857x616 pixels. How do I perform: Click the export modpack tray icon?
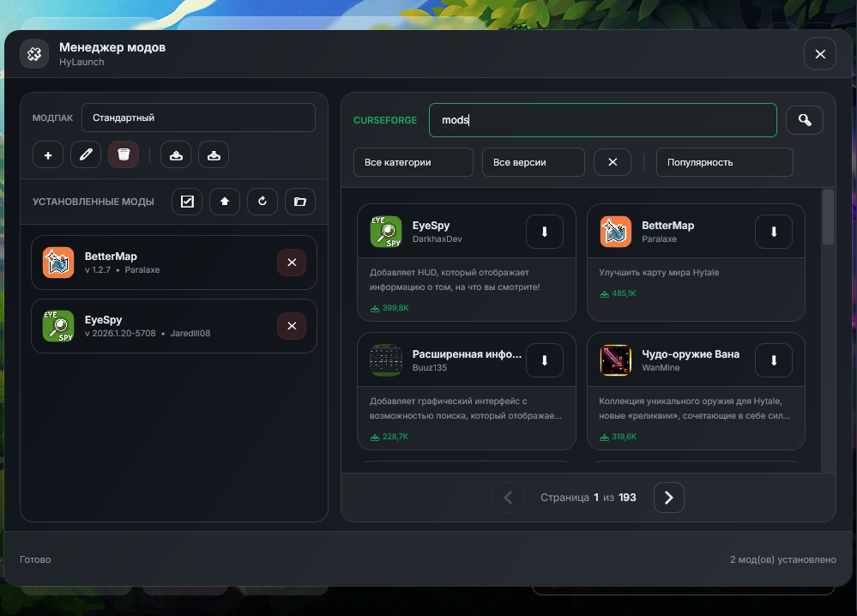tap(176, 155)
